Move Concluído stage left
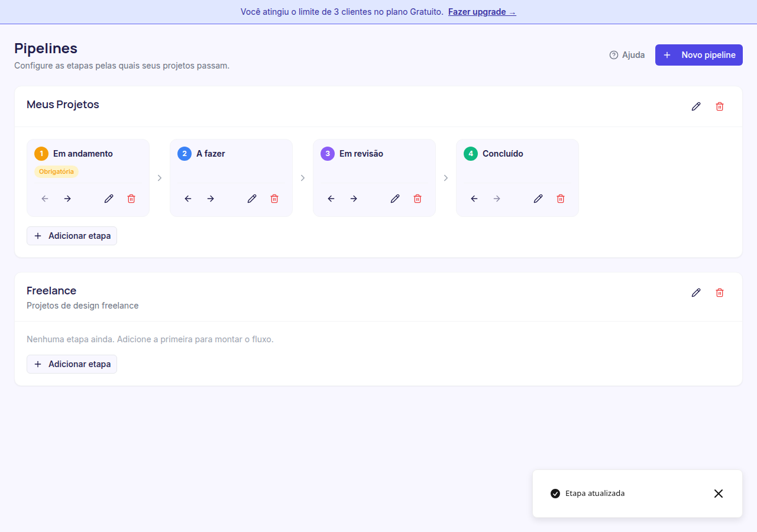This screenshot has width=757, height=532. point(474,199)
